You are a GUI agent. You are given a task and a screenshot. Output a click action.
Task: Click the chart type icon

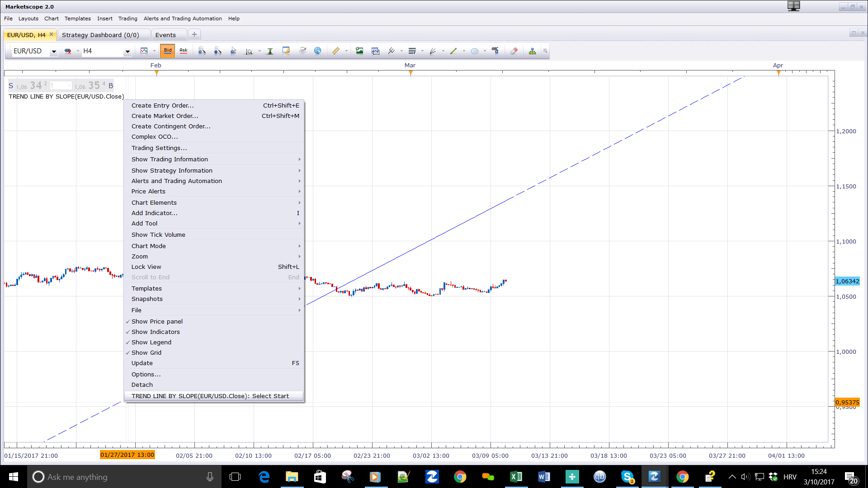click(x=144, y=51)
